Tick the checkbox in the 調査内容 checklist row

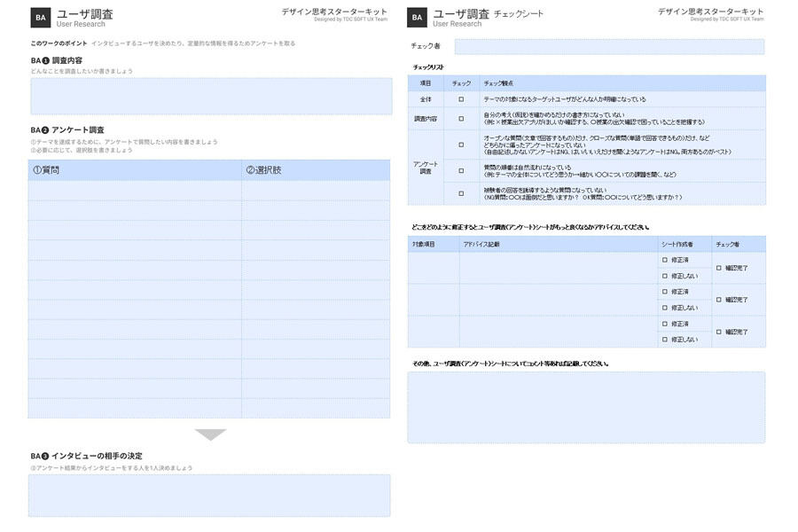click(x=461, y=119)
